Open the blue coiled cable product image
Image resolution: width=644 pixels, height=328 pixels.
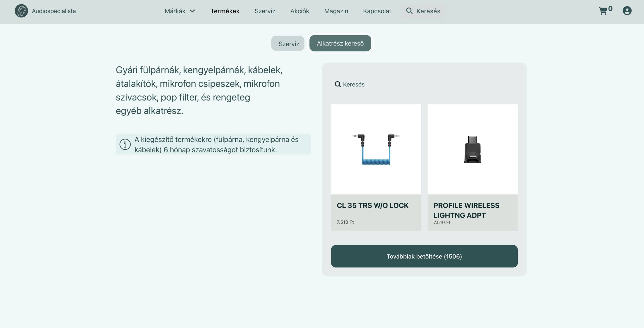pyautogui.click(x=376, y=149)
